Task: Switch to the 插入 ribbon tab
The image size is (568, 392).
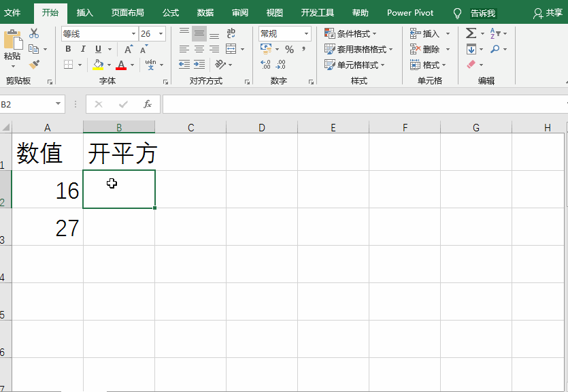Action: [x=85, y=13]
